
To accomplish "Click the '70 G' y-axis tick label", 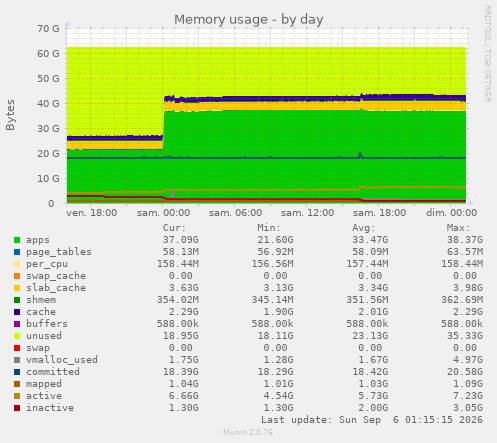I will coord(48,29).
